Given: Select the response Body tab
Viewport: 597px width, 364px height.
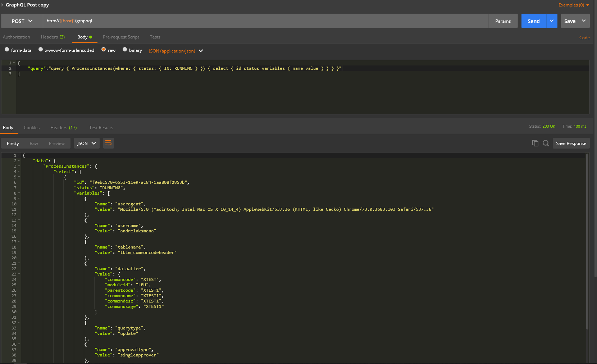Looking at the screenshot, I should click(8, 128).
